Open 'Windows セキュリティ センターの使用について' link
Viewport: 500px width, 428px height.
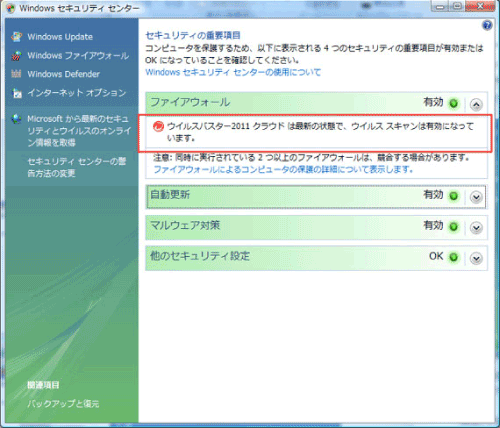click(x=233, y=72)
